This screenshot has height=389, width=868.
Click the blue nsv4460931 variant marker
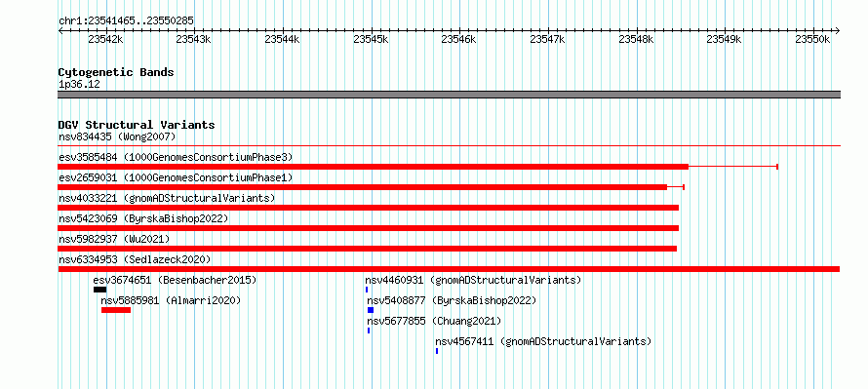pos(367,290)
